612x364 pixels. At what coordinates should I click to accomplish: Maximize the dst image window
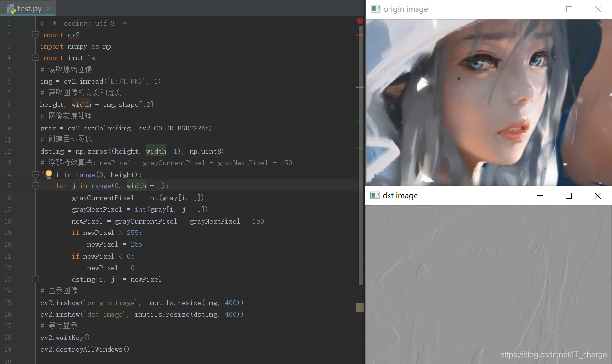tap(569, 196)
